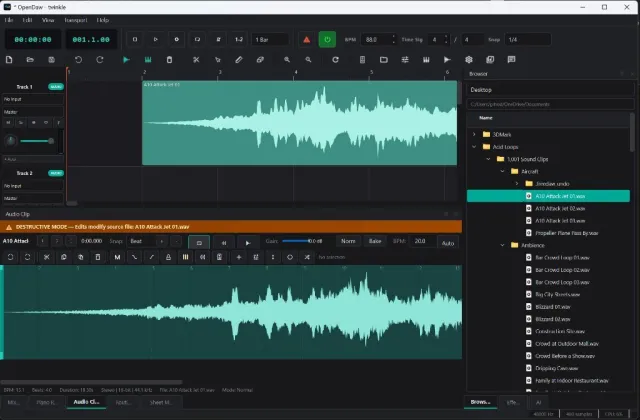Open the settings gear
Viewport: 640px width, 420px height.
469,60
